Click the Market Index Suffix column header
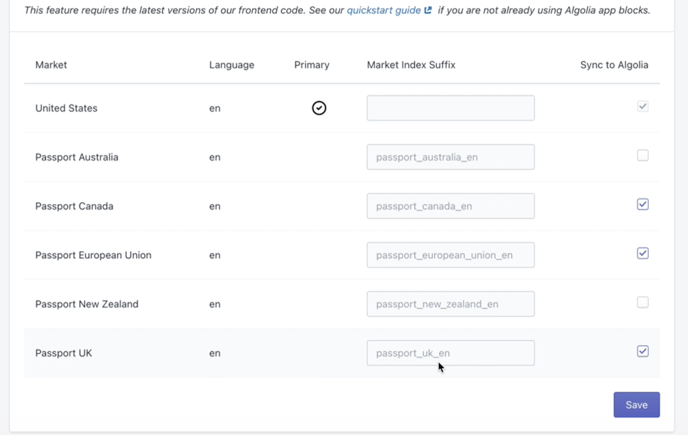Viewport: 688px width, 435px height. tap(411, 65)
